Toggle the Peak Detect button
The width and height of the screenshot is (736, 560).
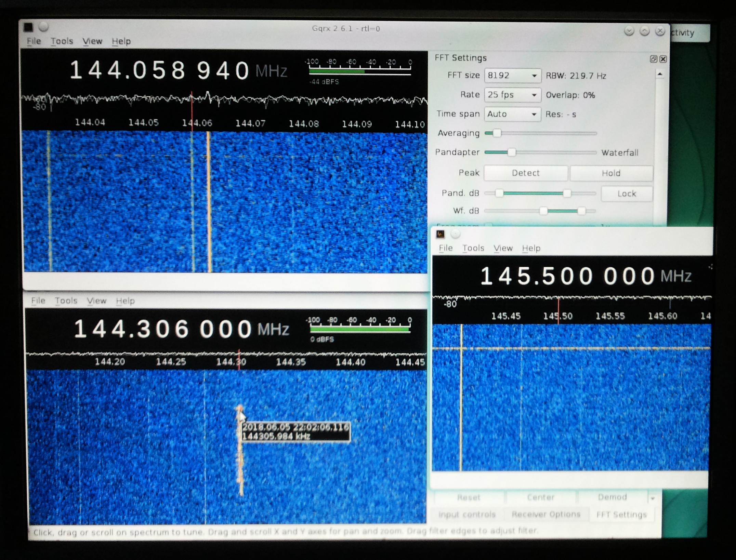pos(525,173)
